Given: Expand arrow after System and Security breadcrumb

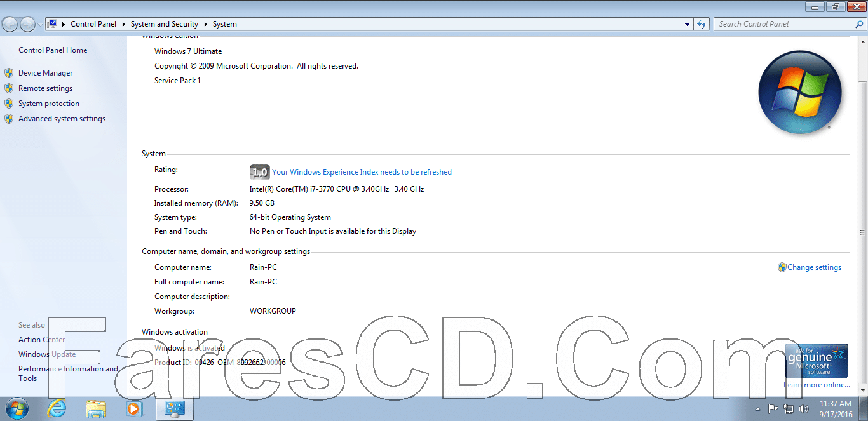Looking at the screenshot, I should point(205,24).
